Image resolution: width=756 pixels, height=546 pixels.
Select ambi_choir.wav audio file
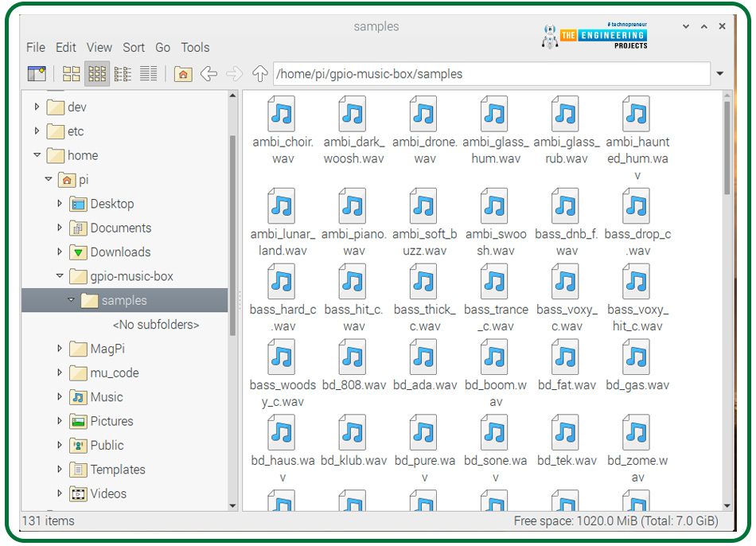(x=283, y=131)
